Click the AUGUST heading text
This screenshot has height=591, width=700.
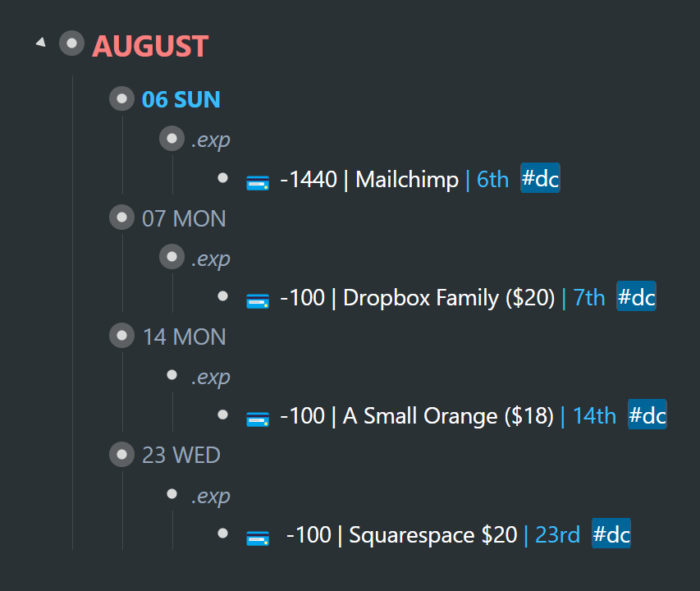click(150, 45)
